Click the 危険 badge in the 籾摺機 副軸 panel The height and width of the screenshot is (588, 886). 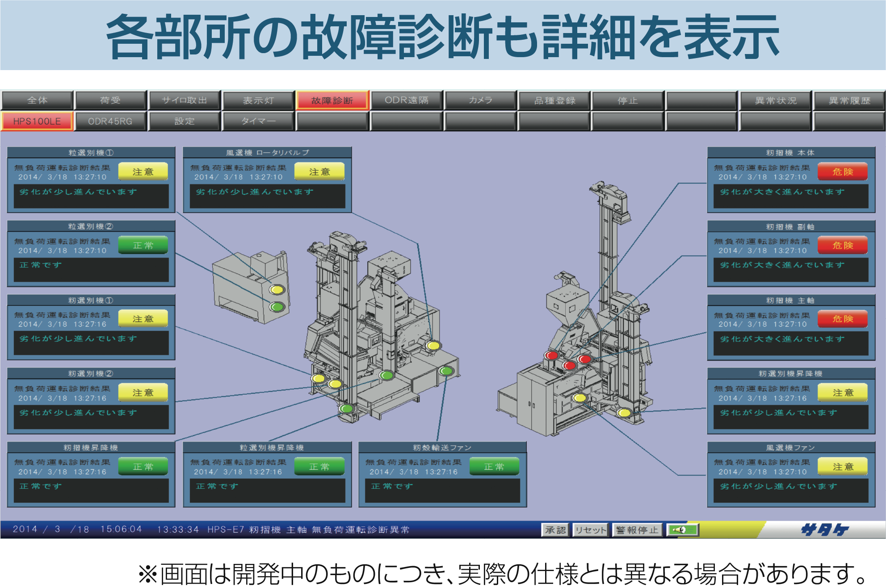click(843, 245)
